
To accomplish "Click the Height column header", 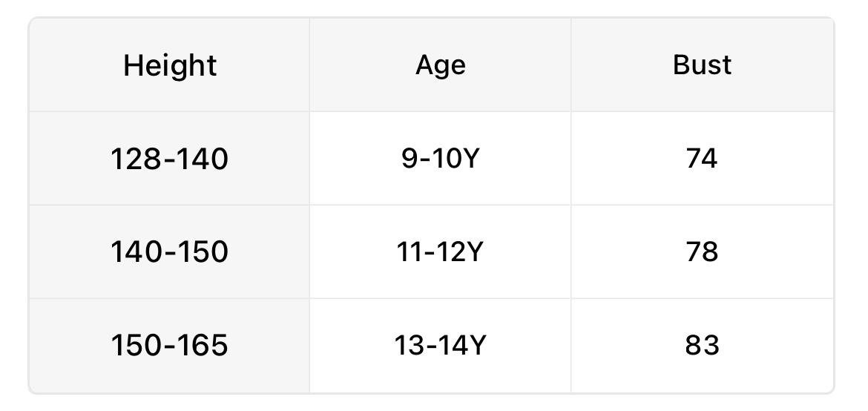I will pyautogui.click(x=170, y=65).
